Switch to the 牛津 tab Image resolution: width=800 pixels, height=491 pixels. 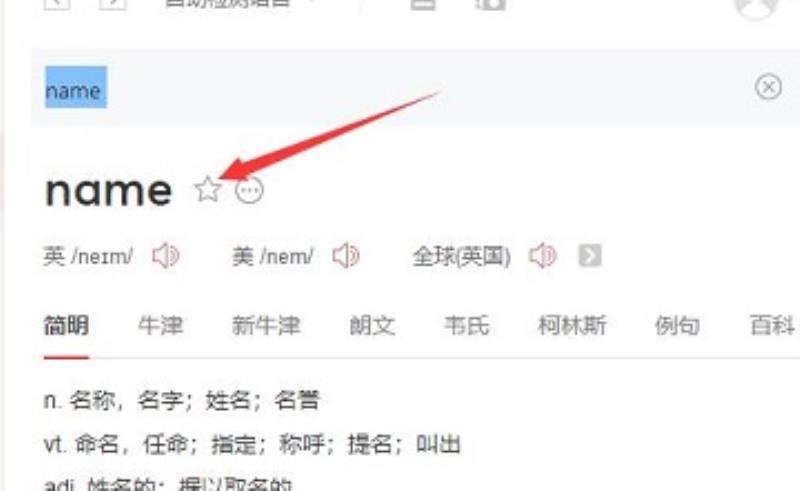[161, 326]
